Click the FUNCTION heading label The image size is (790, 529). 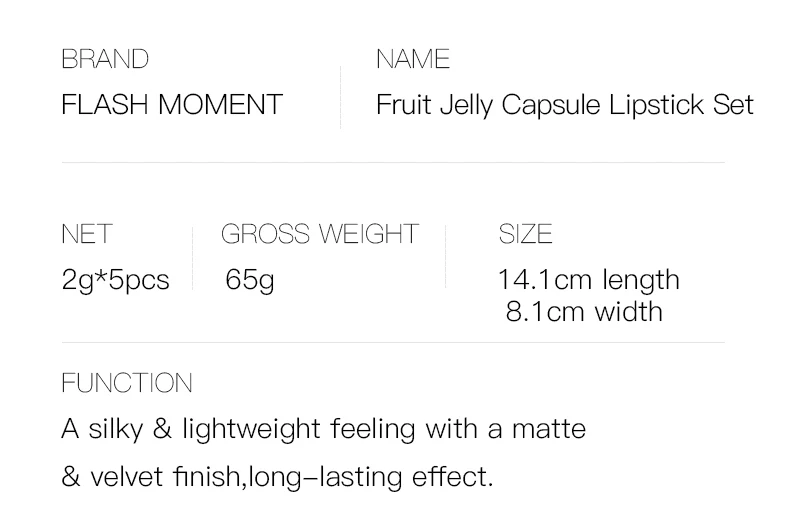[127, 383]
